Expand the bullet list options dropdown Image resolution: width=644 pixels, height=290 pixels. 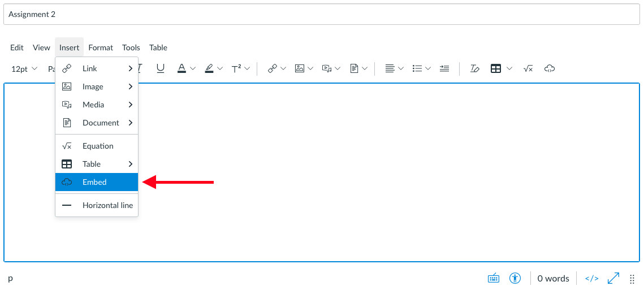tap(428, 68)
